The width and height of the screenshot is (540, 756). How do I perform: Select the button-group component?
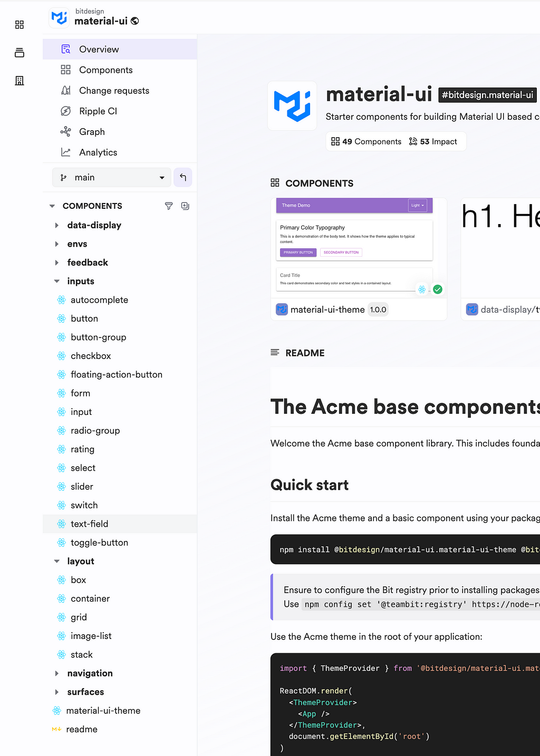pos(120,337)
